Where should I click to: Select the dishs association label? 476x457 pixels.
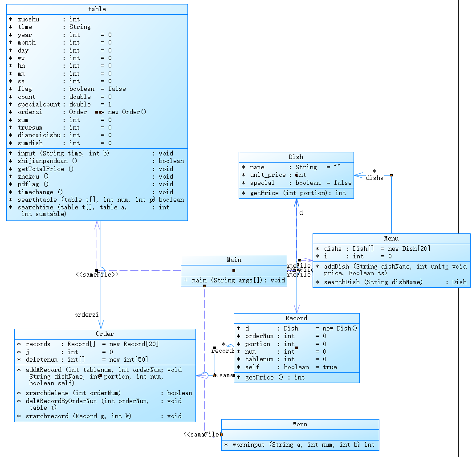point(374,178)
